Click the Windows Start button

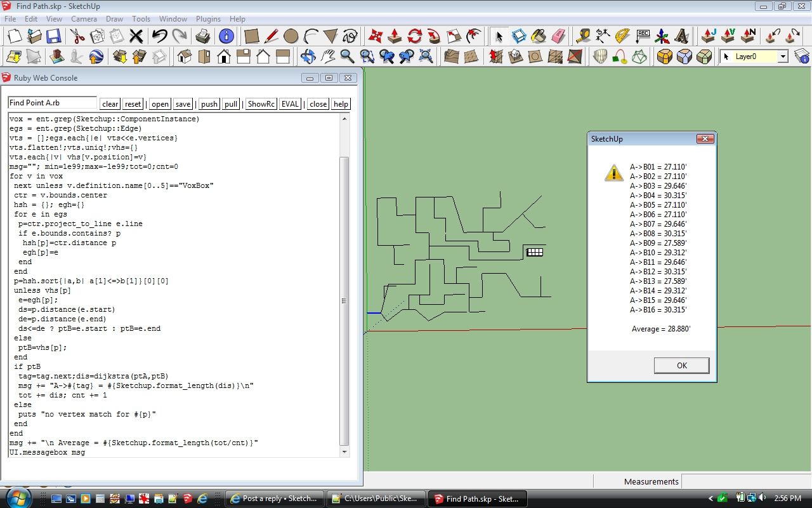pos(18,498)
